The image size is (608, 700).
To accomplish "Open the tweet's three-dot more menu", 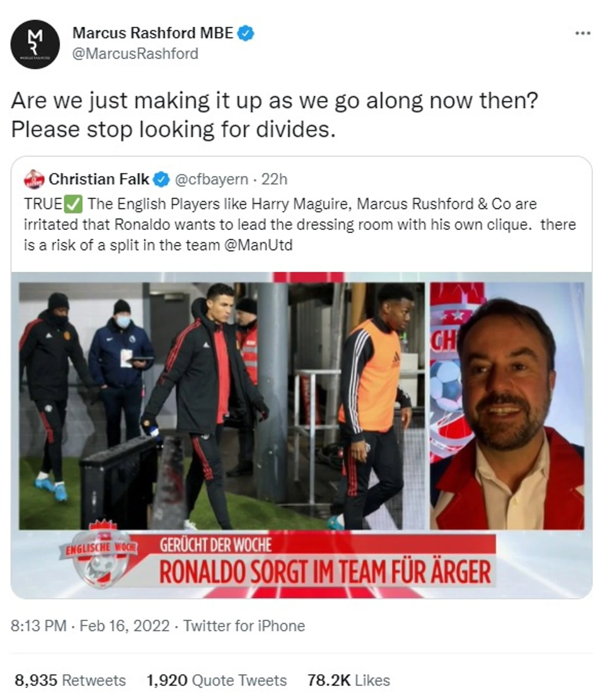I will pyautogui.click(x=583, y=33).
